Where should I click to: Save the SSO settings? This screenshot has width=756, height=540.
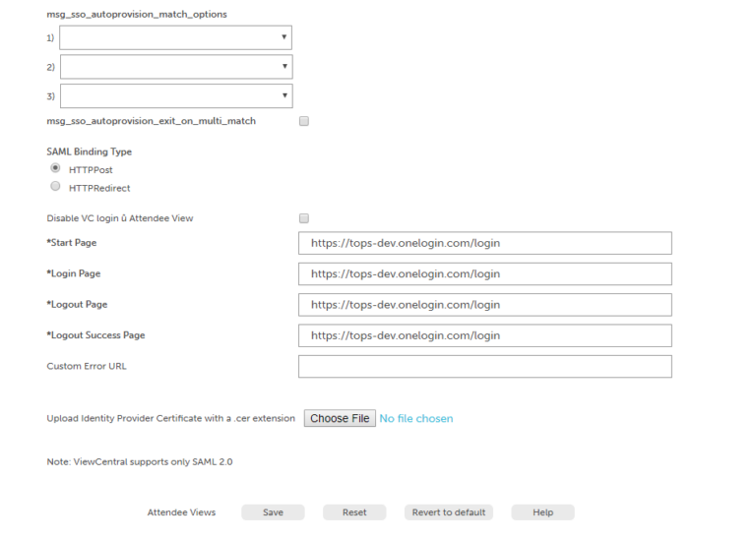click(x=273, y=512)
